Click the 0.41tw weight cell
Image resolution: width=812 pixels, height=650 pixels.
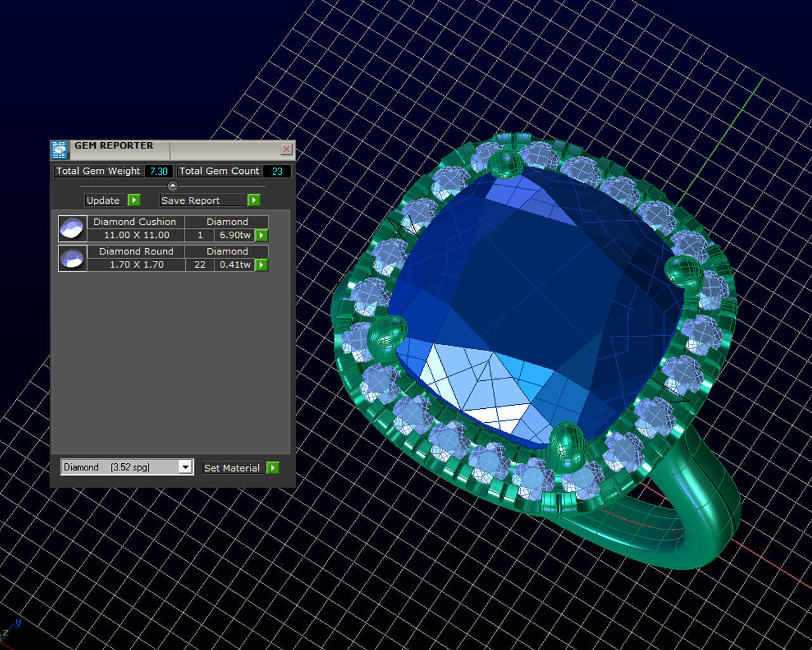pyautogui.click(x=235, y=265)
